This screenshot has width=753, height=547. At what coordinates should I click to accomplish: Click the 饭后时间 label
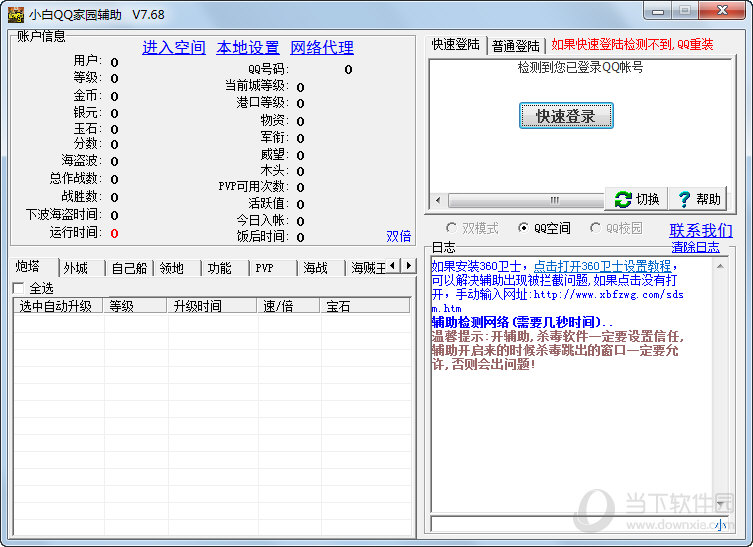click(263, 236)
